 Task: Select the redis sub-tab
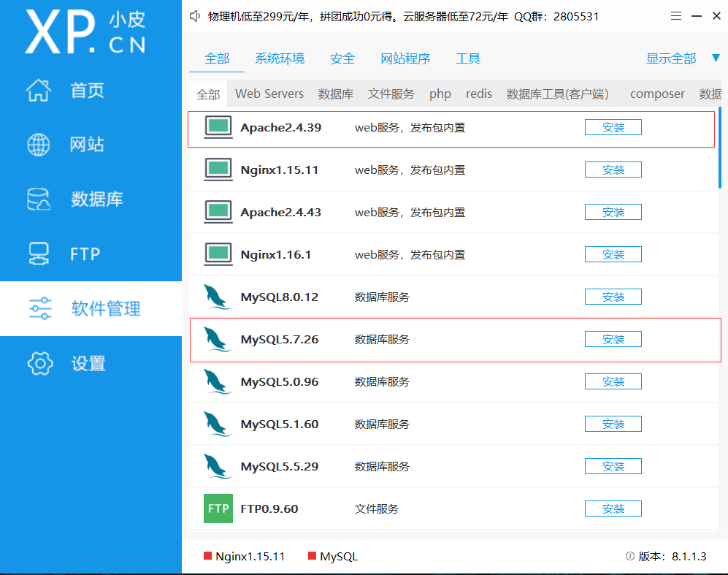point(479,94)
